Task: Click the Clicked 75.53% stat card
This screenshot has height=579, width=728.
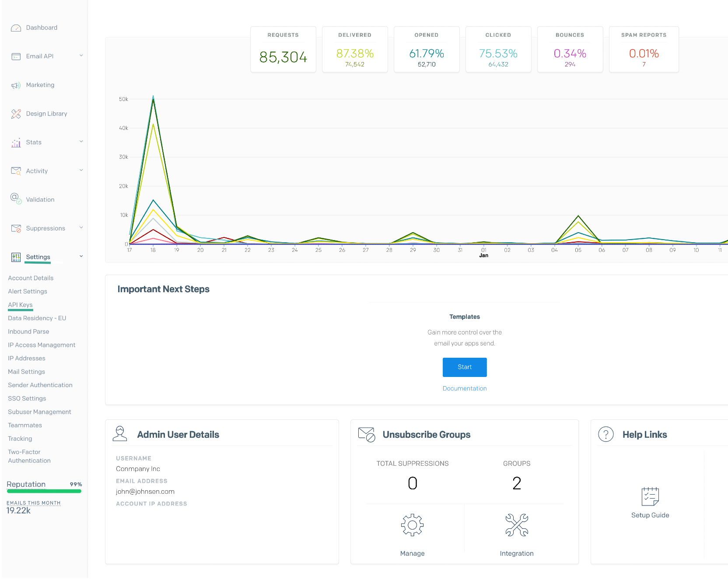Action: (498, 49)
